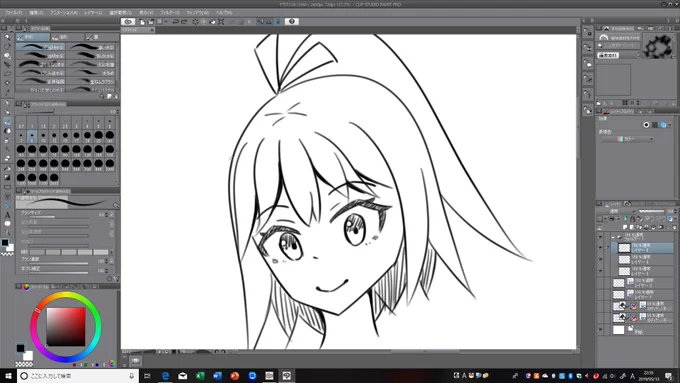Click the Undo arrow icon
Screen dimensions: 680x383
tap(176, 22)
